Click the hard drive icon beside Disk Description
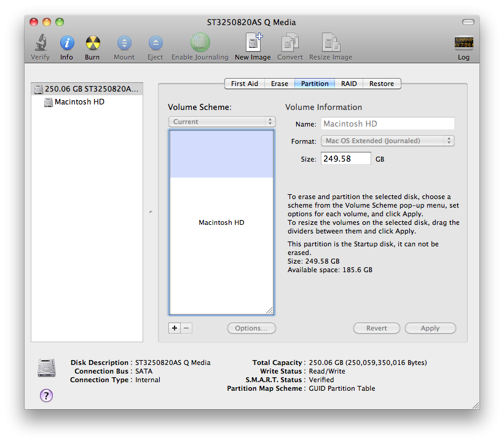Viewport: 504px width, 443px height. coord(47,367)
